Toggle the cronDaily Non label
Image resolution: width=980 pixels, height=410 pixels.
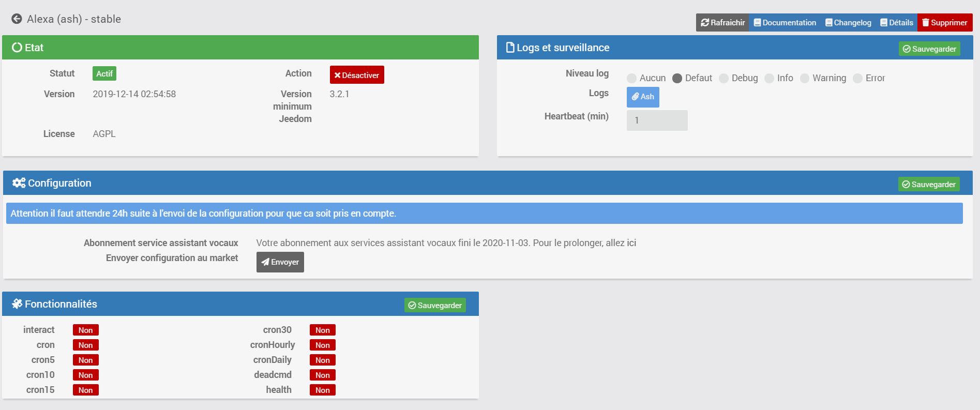tap(323, 360)
